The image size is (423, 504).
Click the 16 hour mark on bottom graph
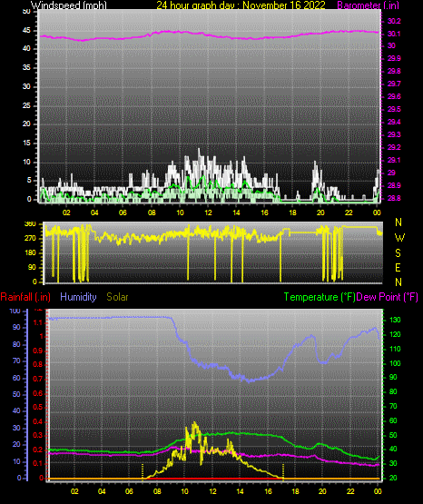pyautogui.click(x=268, y=491)
